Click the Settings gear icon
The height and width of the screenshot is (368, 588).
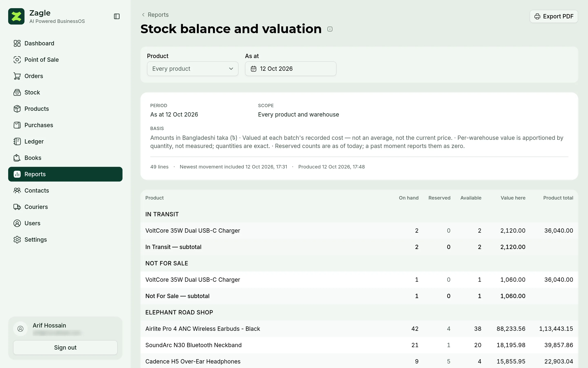[x=17, y=239]
